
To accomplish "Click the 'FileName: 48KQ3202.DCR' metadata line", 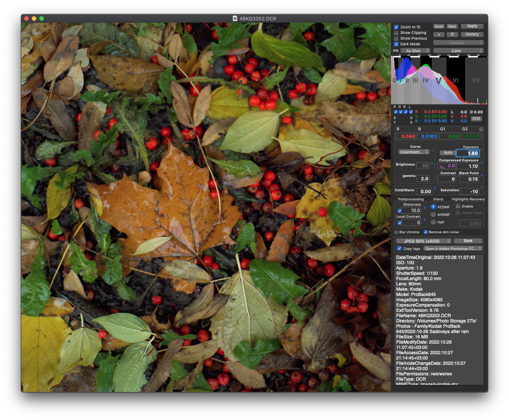I will 423,316.
